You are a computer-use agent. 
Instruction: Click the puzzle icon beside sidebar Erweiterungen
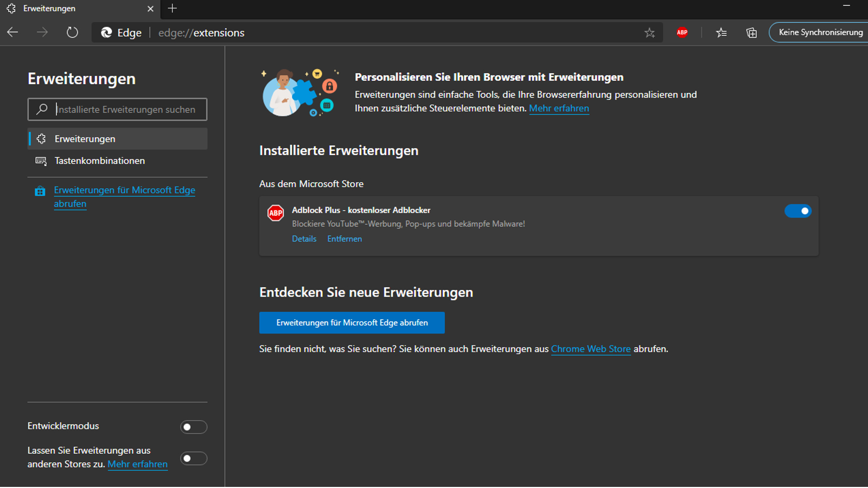[41, 139]
